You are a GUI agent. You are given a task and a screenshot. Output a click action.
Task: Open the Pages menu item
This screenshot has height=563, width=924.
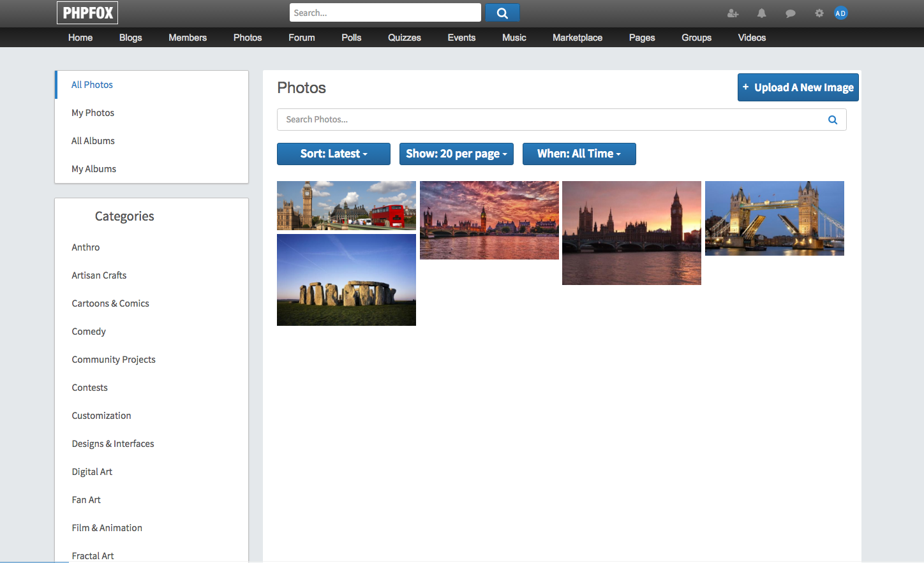642,38
